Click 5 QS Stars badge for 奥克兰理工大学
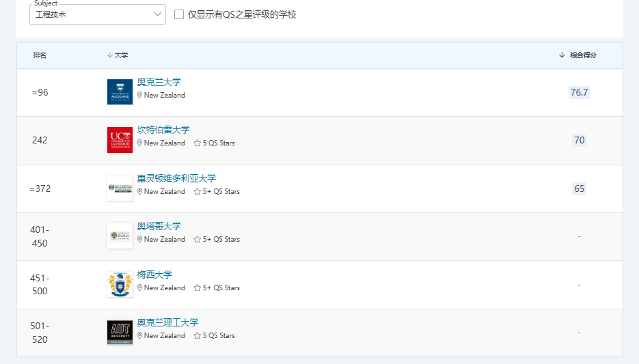The height and width of the screenshot is (364, 639). pyautogui.click(x=215, y=335)
